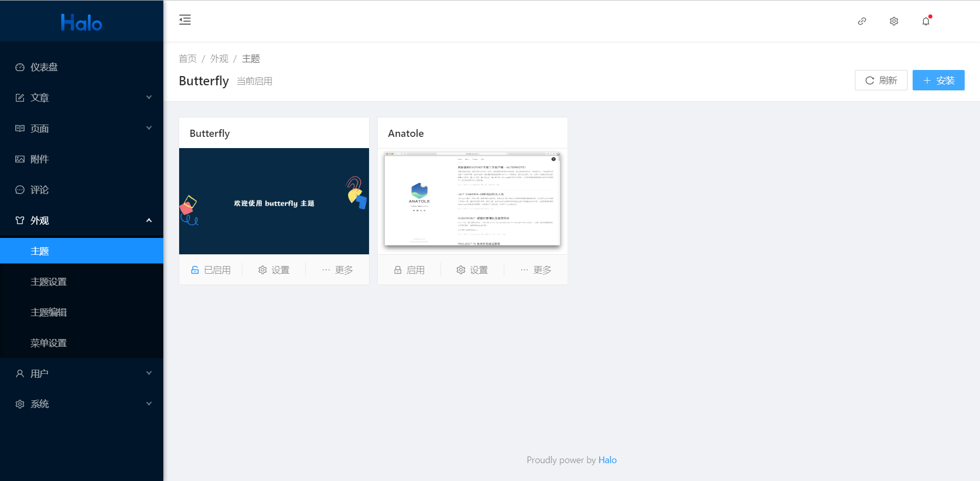The width and height of the screenshot is (980, 481).
Task: Open 更多 options for Anatole theme
Action: [x=535, y=270]
